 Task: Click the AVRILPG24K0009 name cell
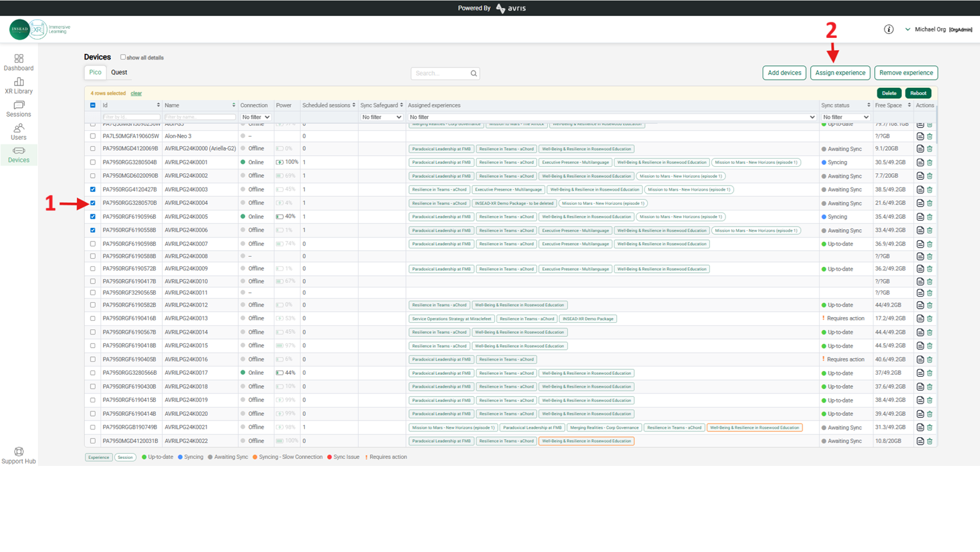[199, 269]
